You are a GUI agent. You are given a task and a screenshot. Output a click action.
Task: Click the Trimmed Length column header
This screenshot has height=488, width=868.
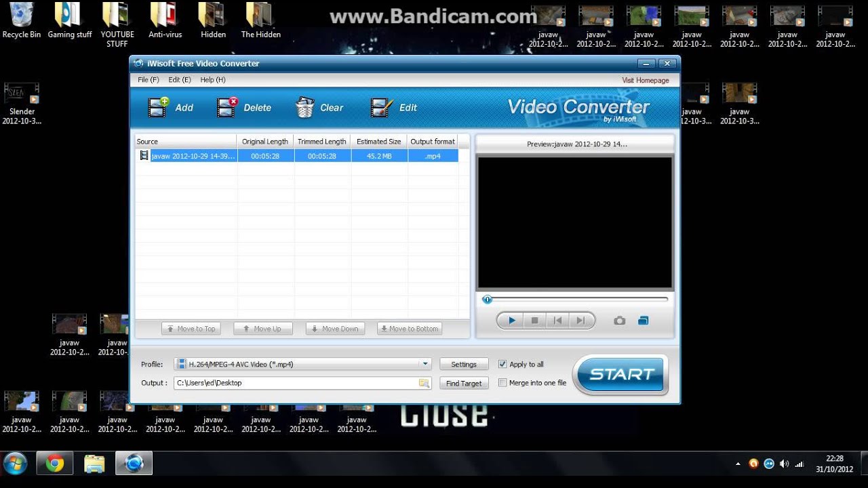(x=322, y=142)
